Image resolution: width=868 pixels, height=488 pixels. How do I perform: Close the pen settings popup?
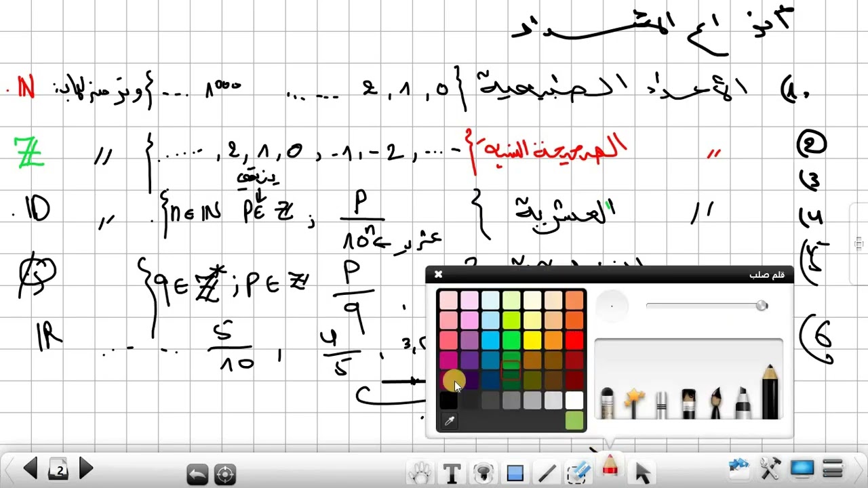point(438,274)
